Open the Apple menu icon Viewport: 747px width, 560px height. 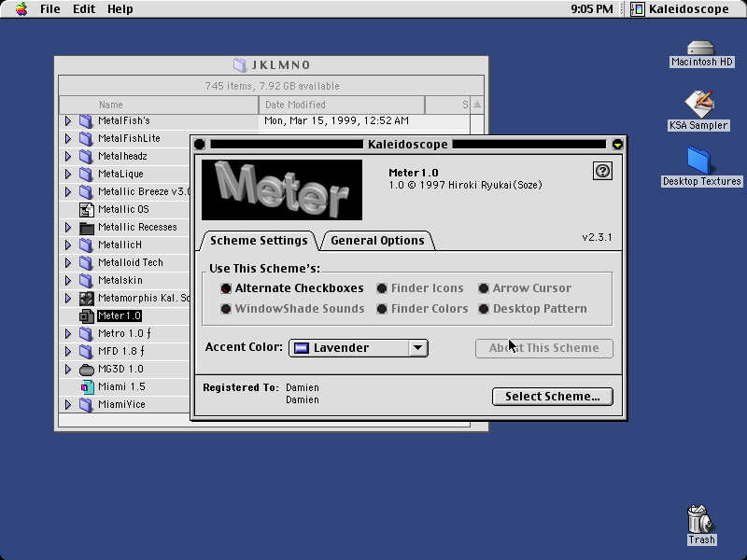click(21, 9)
